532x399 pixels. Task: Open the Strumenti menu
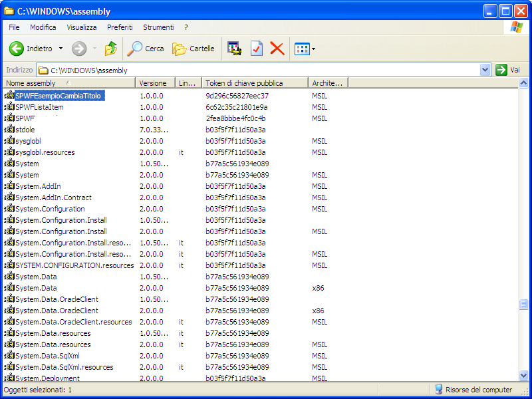(x=158, y=27)
